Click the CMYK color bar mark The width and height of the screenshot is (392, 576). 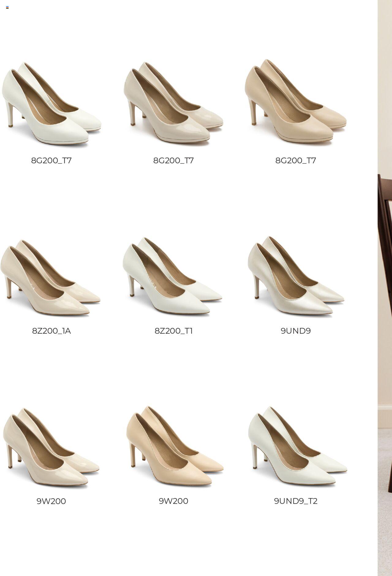[7, 7]
